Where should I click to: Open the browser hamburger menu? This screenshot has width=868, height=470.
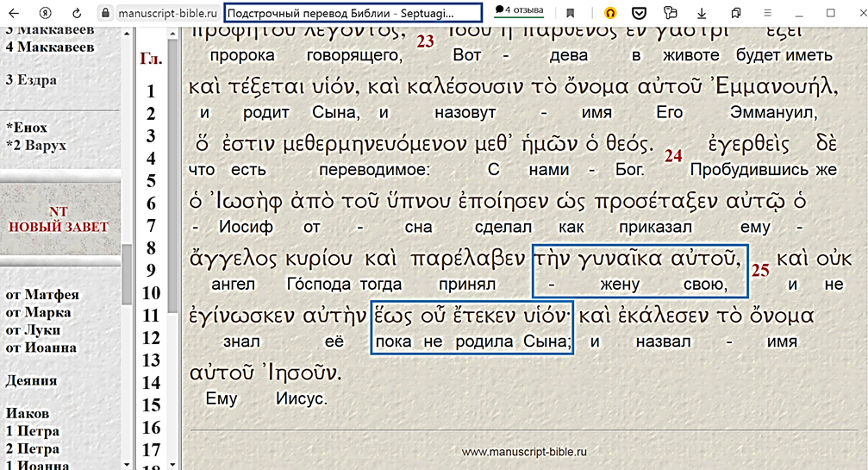tap(767, 13)
